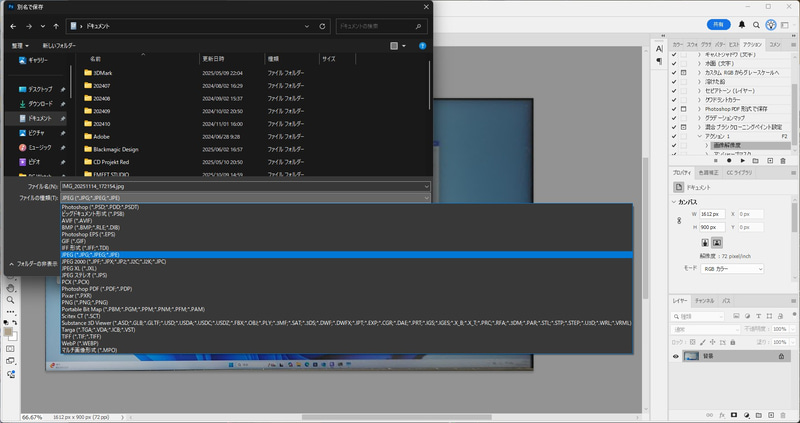Toggle layer filtering on/off dot switch

794,314
